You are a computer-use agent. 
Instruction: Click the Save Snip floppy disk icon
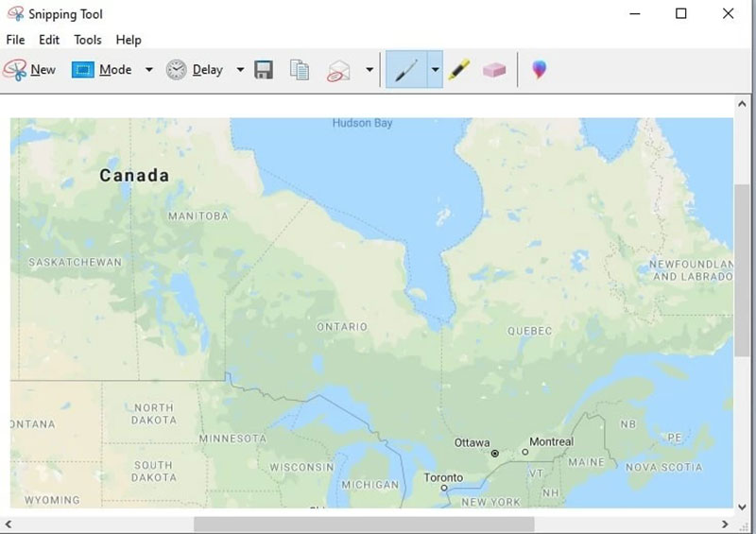(264, 70)
